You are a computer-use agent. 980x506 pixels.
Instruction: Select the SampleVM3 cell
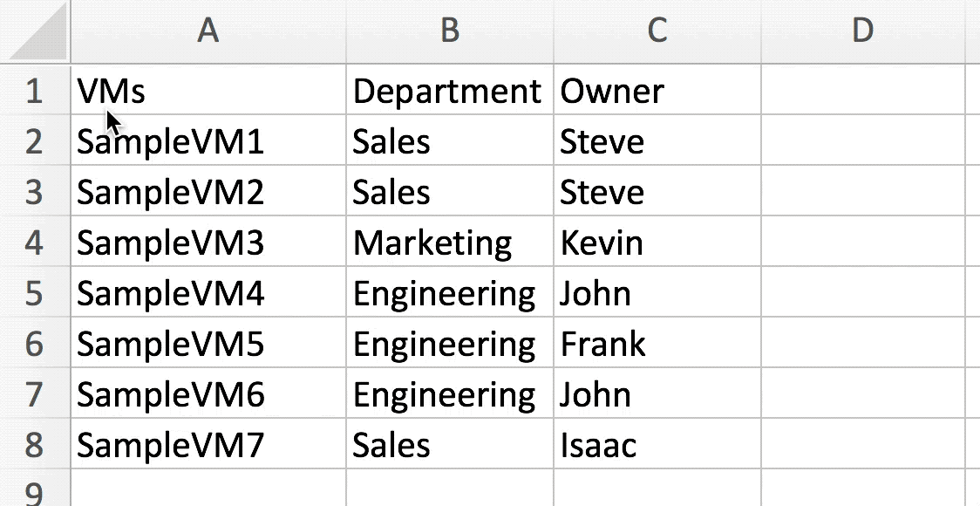pyautogui.click(x=208, y=243)
